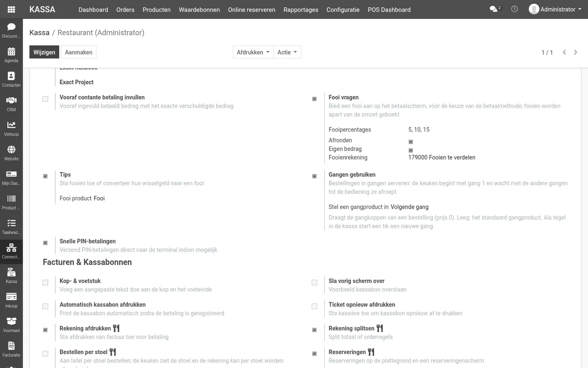Toggle Vooraf contante betaling invullen checkbox
Image resolution: width=588 pixels, height=368 pixels.
point(45,99)
